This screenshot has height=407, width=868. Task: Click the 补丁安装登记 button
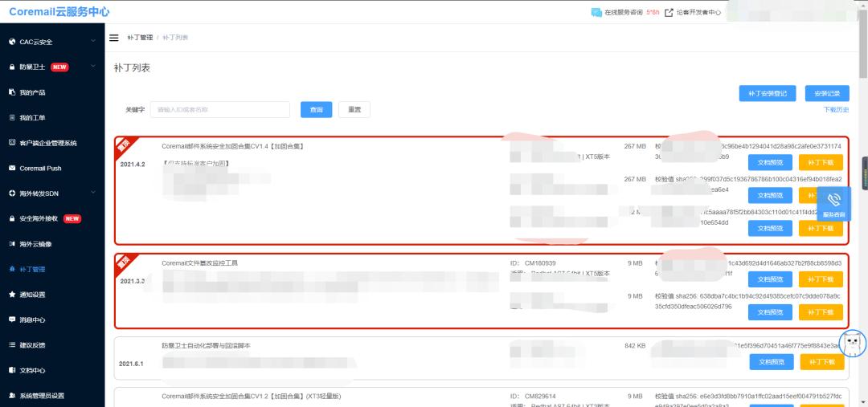pos(768,93)
